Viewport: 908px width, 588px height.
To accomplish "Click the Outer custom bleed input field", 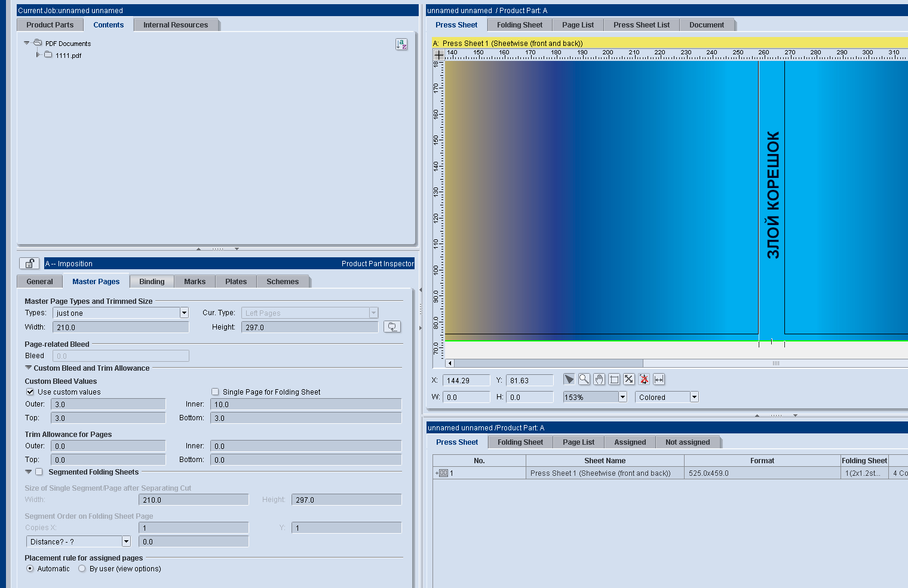I will coord(108,404).
